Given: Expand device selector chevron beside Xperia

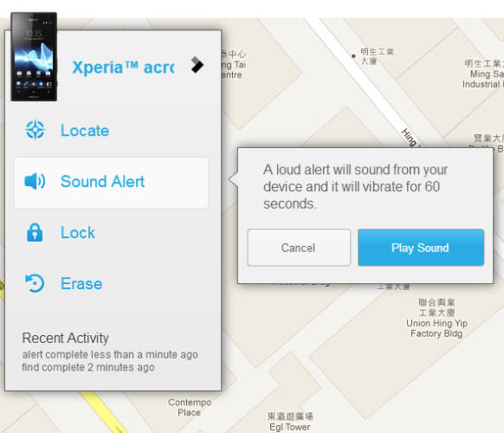Looking at the screenshot, I should (x=197, y=65).
